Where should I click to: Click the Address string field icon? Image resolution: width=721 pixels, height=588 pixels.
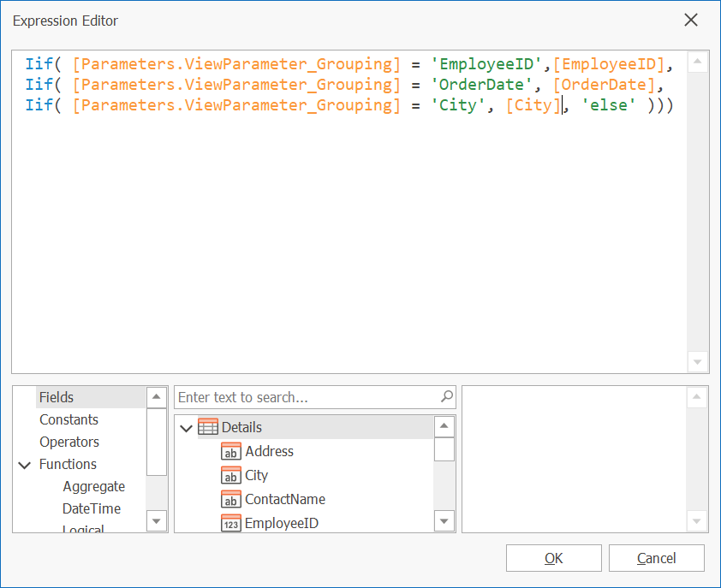click(231, 451)
